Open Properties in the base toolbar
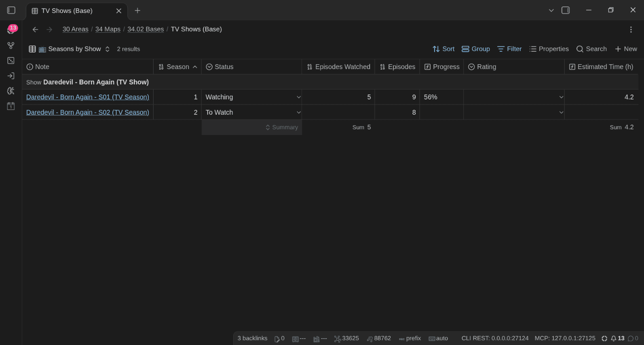This screenshot has height=345, width=644. pyautogui.click(x=549, y=49)
